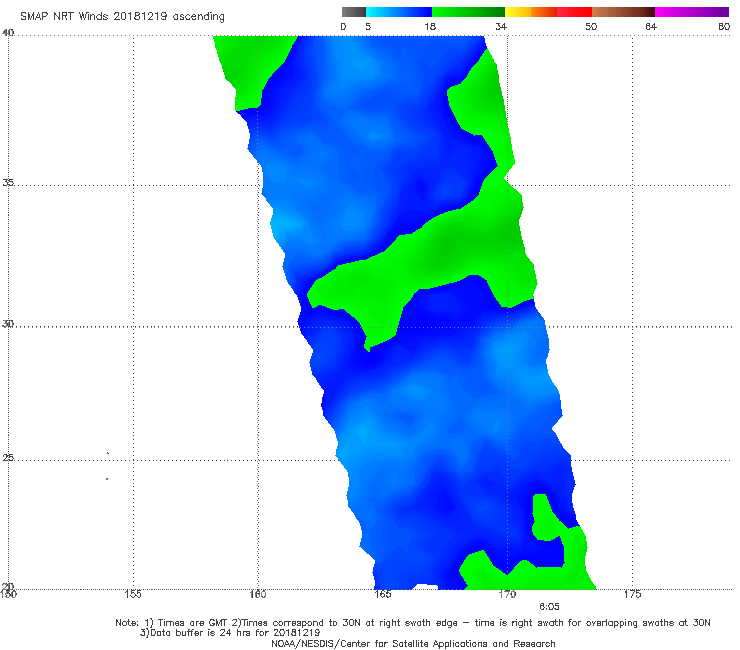Image resolution: width=740 pixels, height=650 pixels.
Task: Select the '35' latitude axis label
Action: pos(8,182)
